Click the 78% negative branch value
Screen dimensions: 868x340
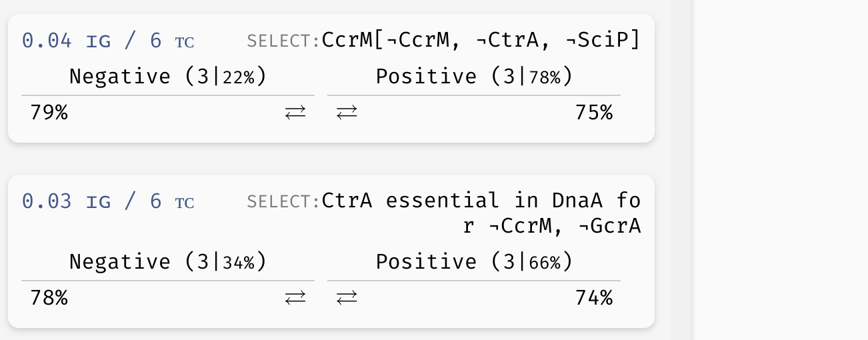point(49,298)
